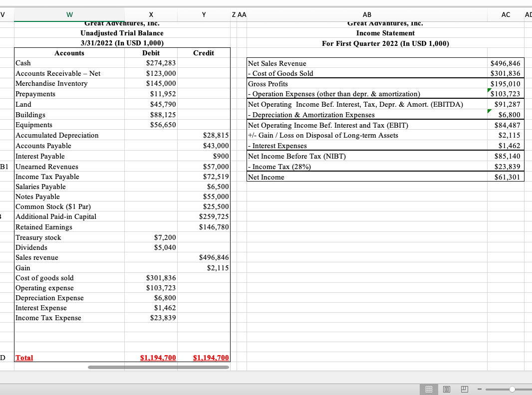Select column AC header
Viewport: 532px width, 395px height.
coord(505,14)
